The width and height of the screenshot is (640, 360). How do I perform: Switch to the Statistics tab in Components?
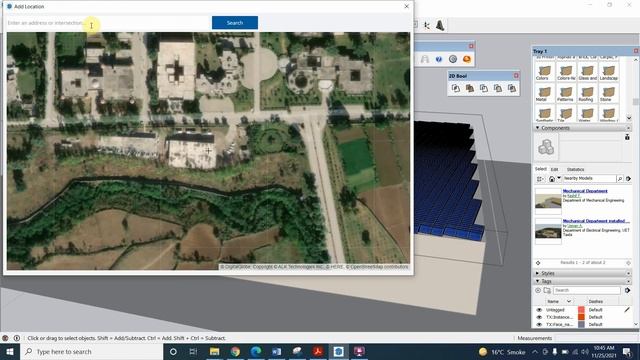click(575, 169)
